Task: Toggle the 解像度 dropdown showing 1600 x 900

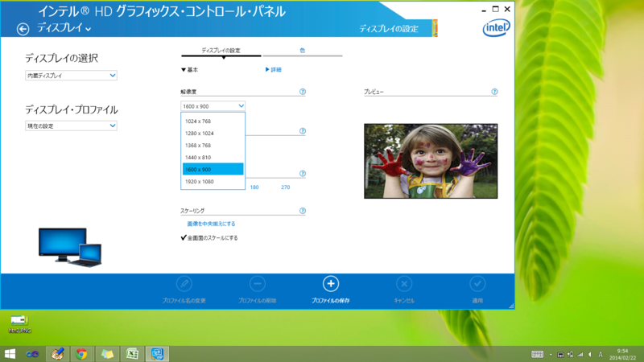Action: pyautogui.click(x=213, y=106)
